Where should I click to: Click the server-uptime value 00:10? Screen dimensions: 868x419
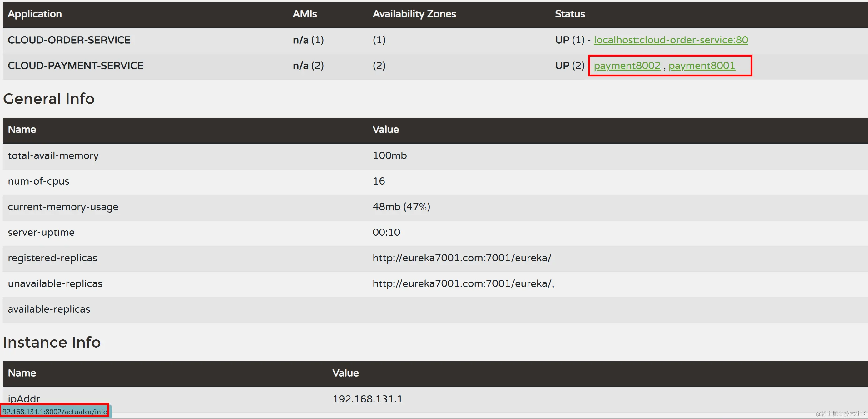click(x=386, y=232)
